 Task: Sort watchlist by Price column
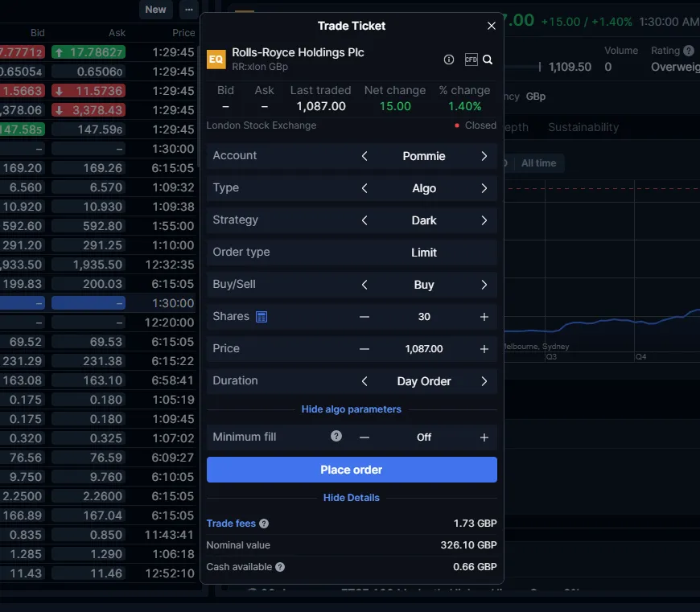tap(183, 32)
